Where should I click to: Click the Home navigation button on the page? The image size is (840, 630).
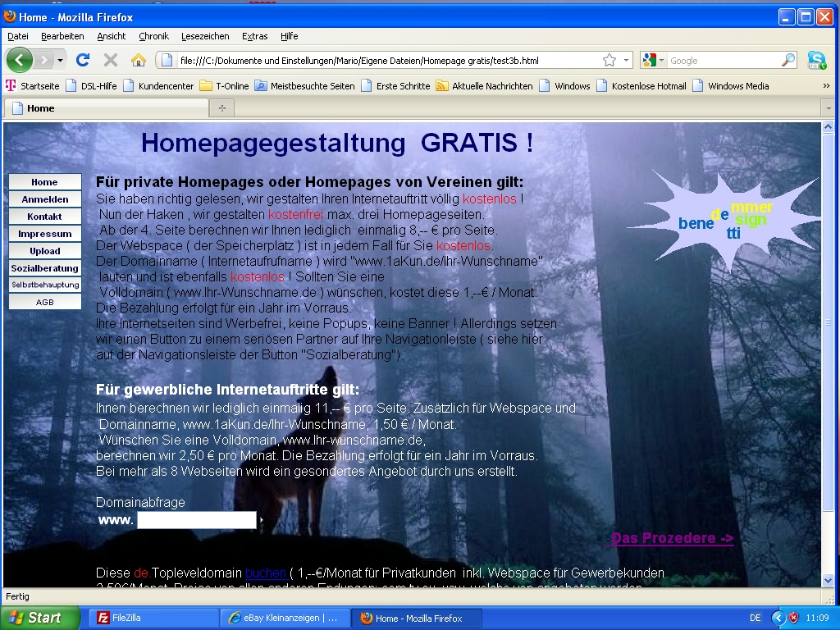click(45, 182)
